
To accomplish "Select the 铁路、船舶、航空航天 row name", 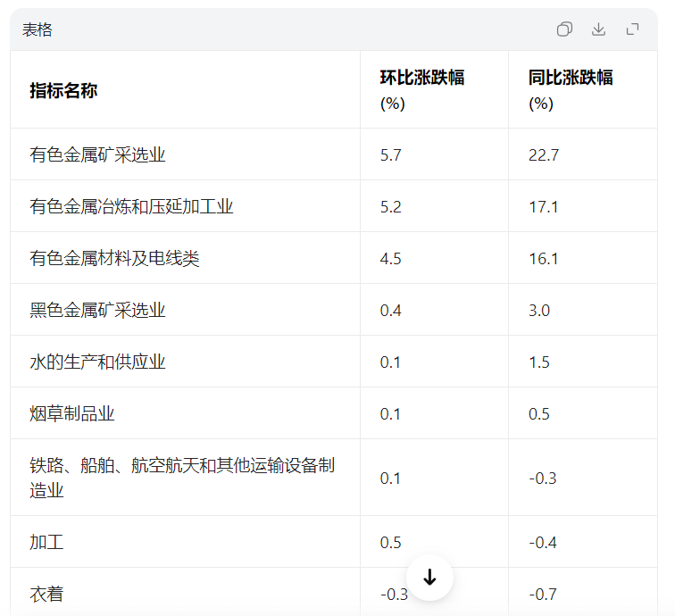I will [182, 478].
